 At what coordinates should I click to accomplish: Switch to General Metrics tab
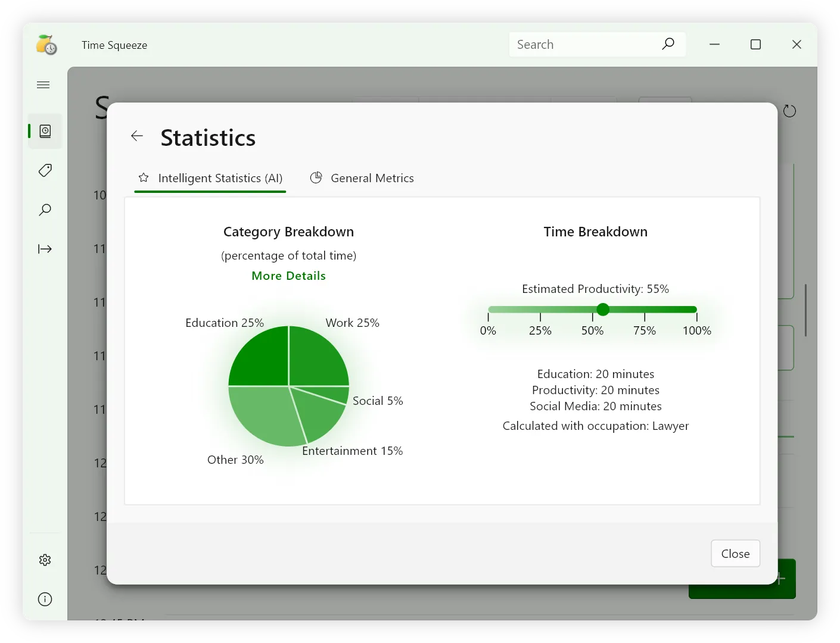click(362, 179)
